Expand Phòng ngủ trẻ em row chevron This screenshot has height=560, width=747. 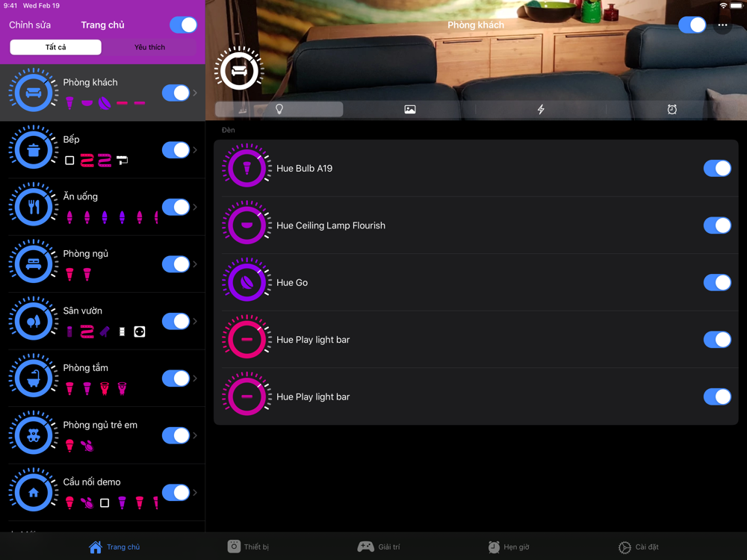click(195, 436)
